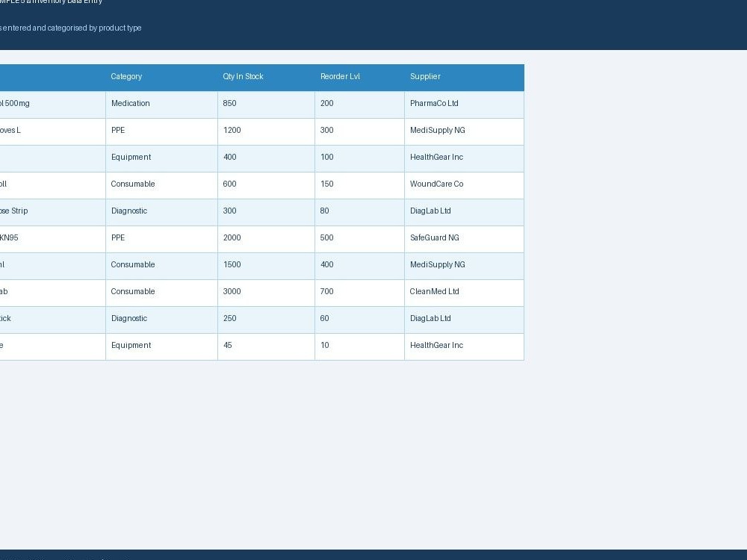747x560 pixels.
Task: Select the 80 reorder level cell
Action: [x=360, y=212]
